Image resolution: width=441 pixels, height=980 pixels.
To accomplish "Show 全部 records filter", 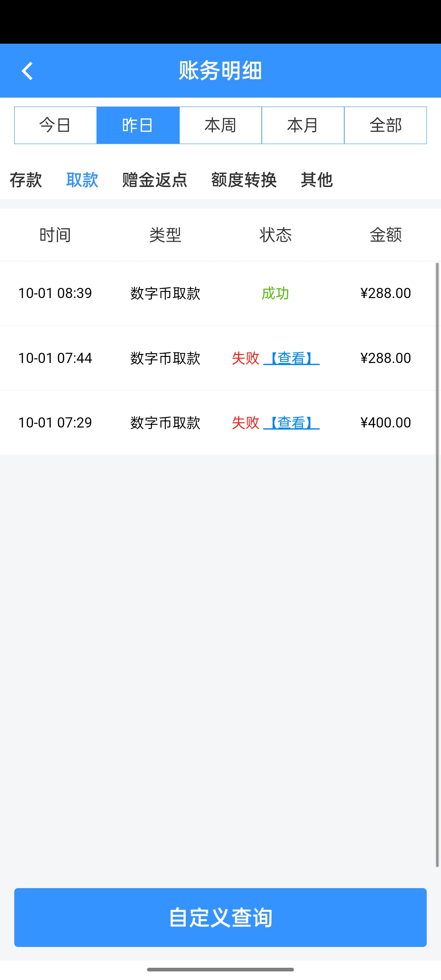I will coord(385,125).
